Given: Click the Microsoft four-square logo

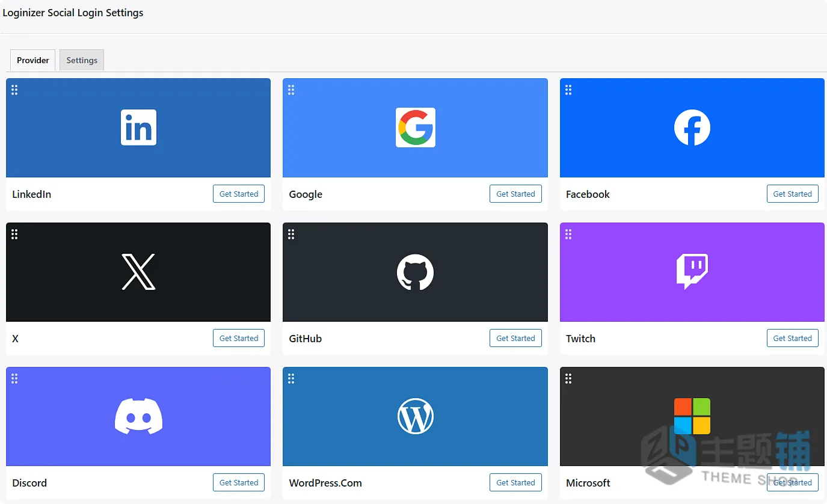Looking at the screenshot, I should tap(692, 416).
